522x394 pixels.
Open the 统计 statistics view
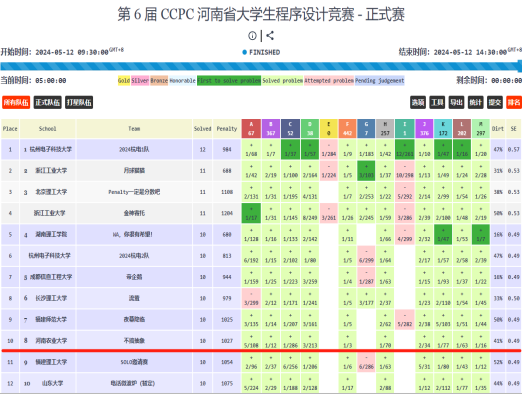475,102
